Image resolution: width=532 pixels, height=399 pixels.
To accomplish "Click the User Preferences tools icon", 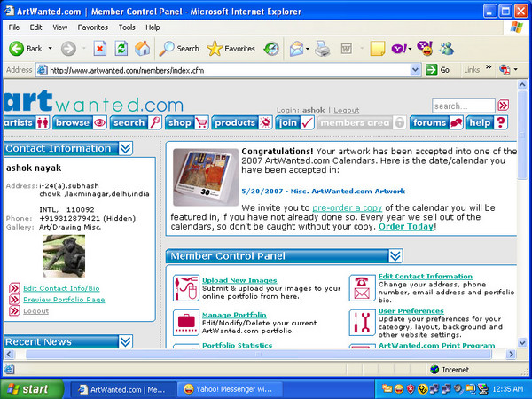I will pyautogui.click(x=362, y=323).
